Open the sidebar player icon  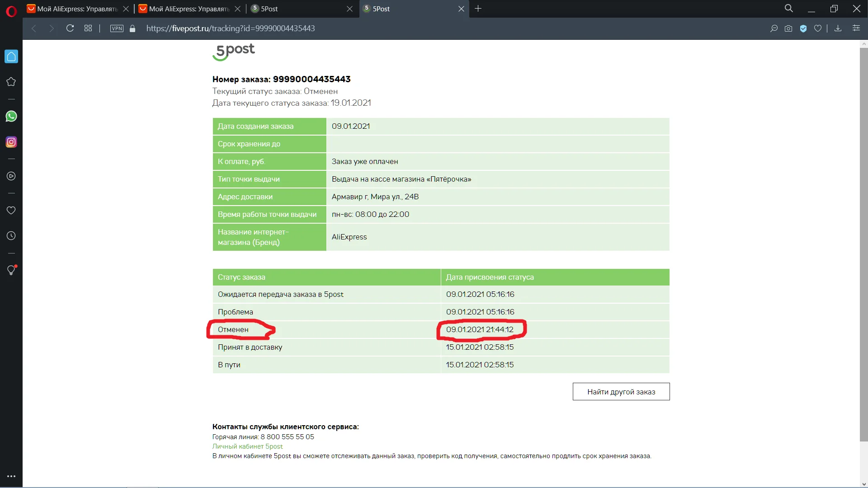pyautogui.click(x=11, y=176)
